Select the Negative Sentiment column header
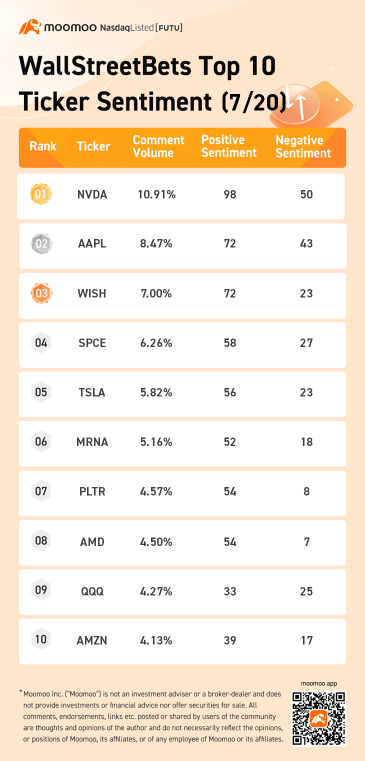 coord(303,147)
